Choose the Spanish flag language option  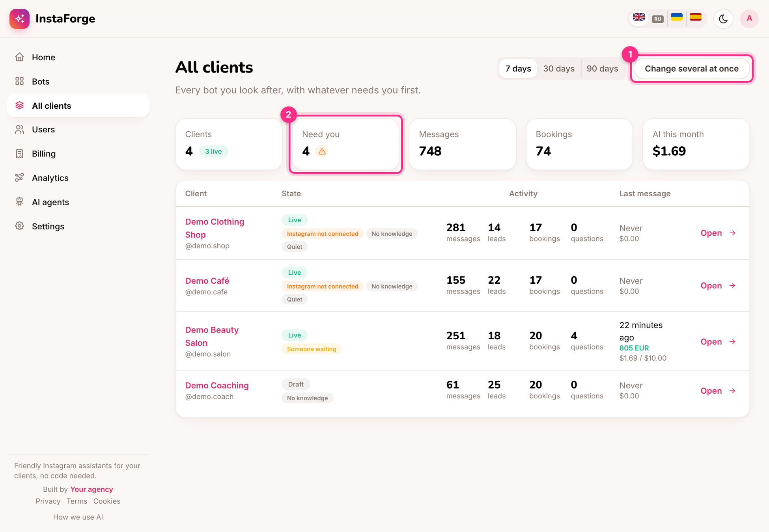click(696, 18)
